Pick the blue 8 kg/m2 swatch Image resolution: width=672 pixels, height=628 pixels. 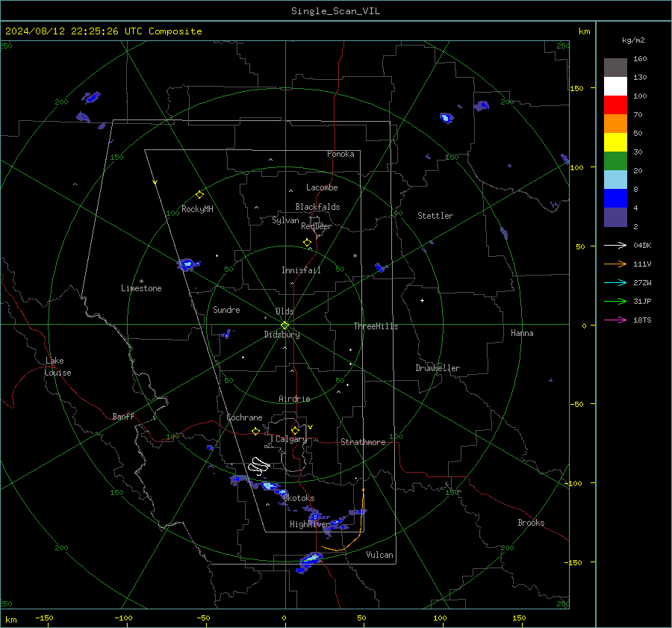615,198
